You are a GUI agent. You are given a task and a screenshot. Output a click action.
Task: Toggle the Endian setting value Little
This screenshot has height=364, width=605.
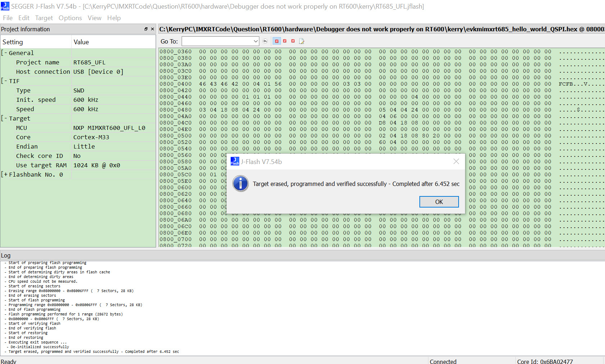point(84,146)
